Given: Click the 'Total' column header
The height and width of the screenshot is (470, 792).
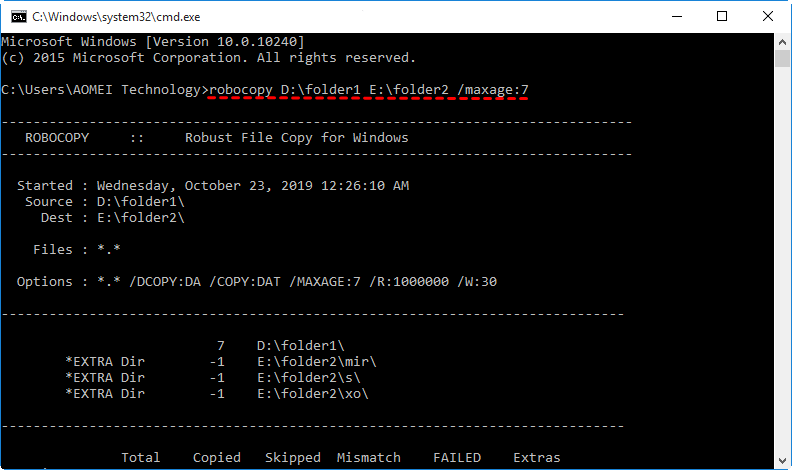Looking at the screenshot, I should [140, 458].
